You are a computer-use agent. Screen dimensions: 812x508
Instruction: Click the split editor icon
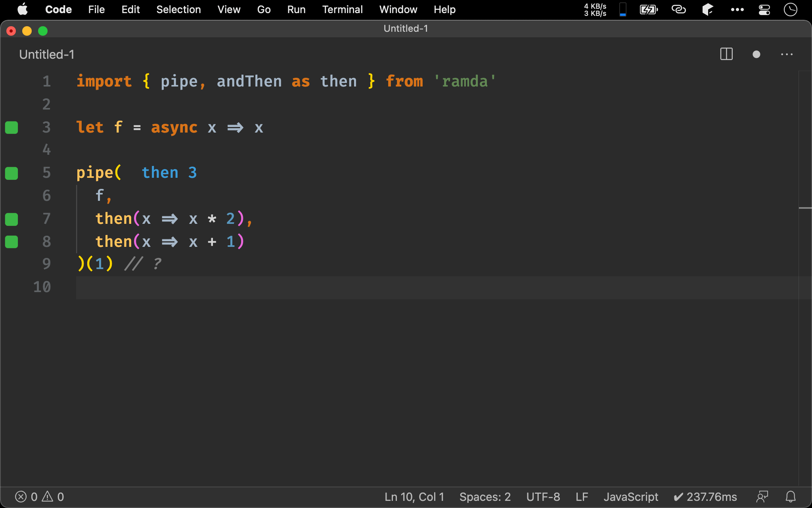coord(727,54)
